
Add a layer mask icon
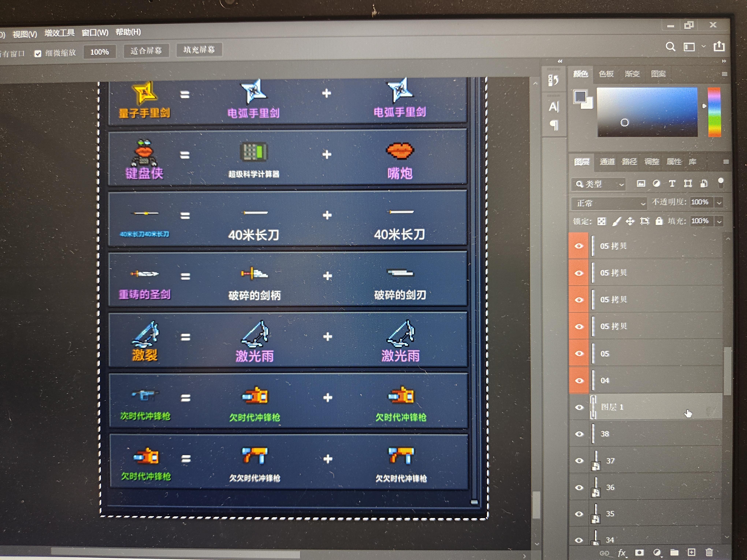639,552
